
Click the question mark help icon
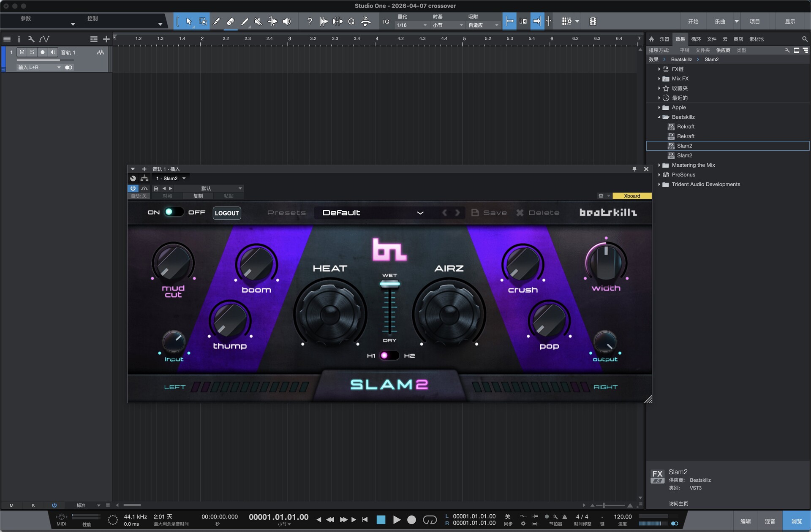coord(310,22)
